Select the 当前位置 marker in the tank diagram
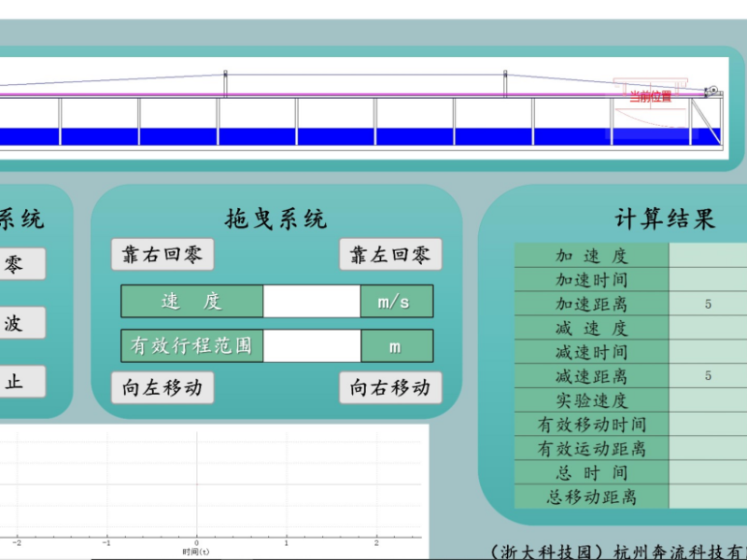The image size is (747, 560). point(650,97)
